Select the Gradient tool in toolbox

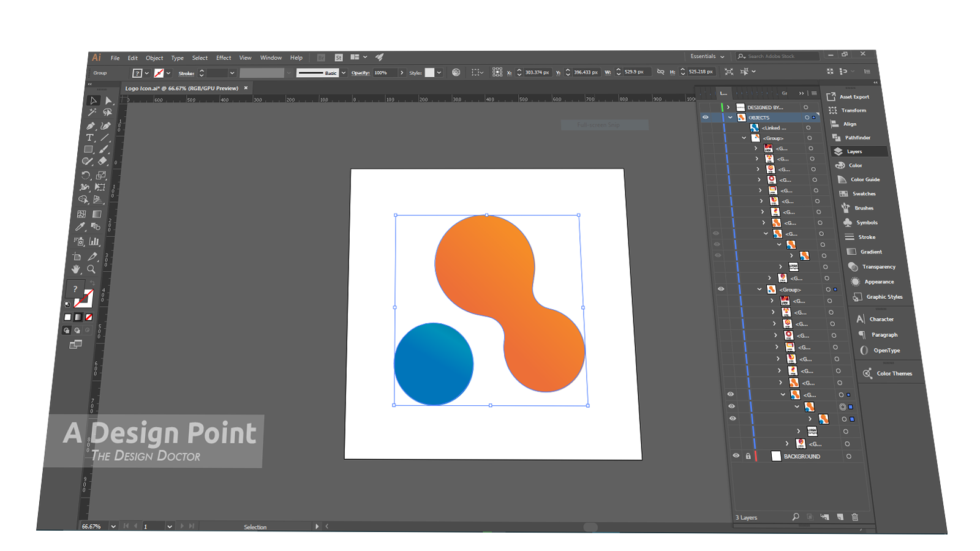tap(97, 214)
